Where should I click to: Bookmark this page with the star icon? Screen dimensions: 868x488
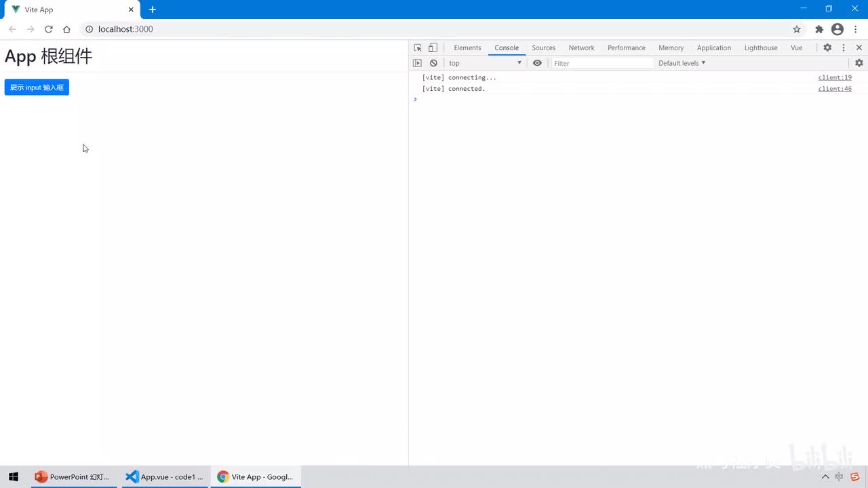[797, 29]
